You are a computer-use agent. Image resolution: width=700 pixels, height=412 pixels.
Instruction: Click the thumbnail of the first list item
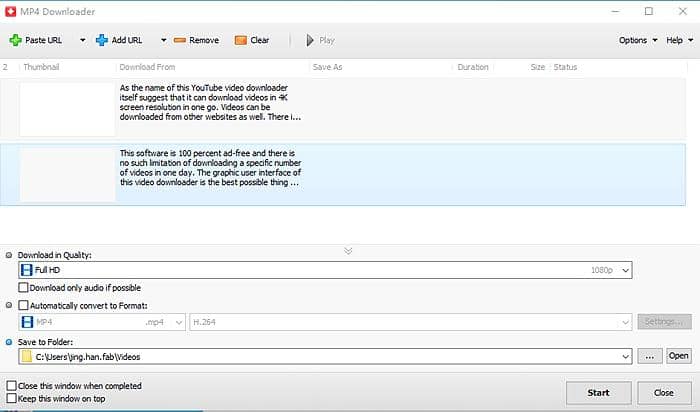point(67,109)
